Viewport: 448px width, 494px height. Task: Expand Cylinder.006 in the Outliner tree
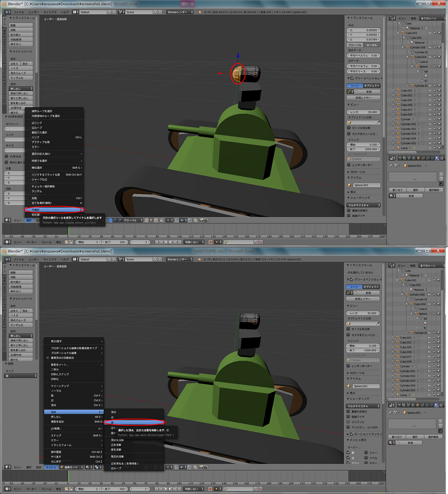403,47
